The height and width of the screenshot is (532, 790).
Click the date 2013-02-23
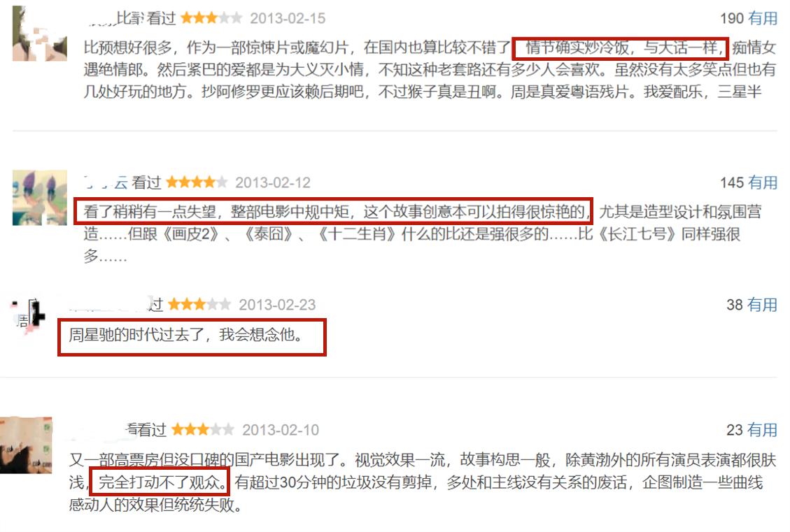pos(277,305)
